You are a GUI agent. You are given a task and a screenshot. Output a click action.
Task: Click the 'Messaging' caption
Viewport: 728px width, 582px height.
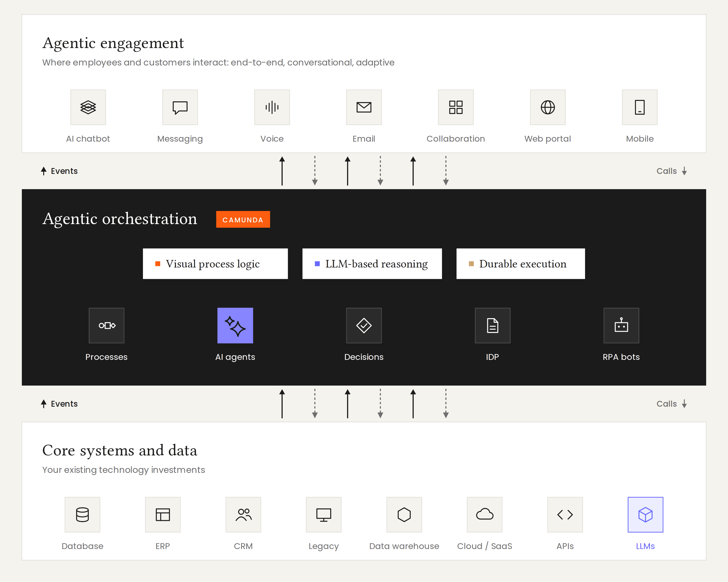[x=180, y=139]
